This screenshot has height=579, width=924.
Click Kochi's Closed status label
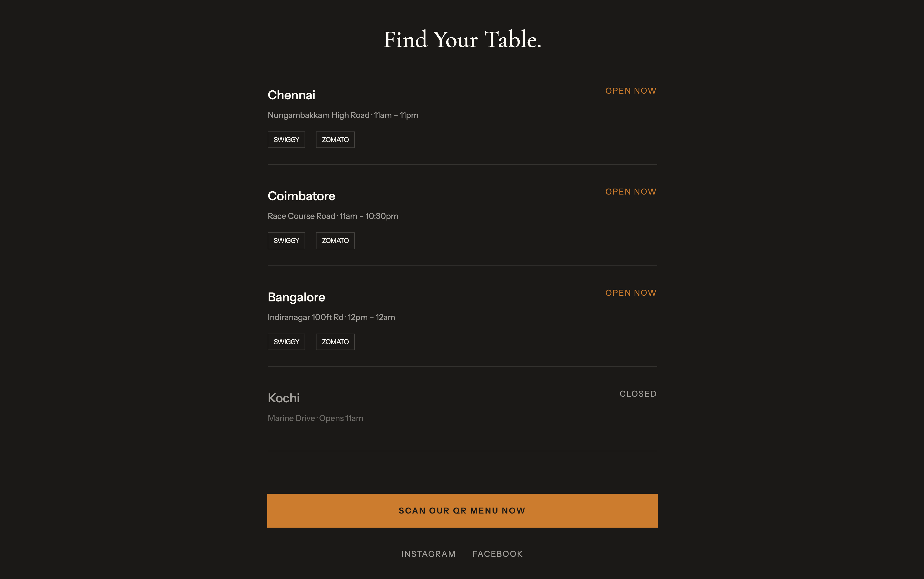point(638,394)
